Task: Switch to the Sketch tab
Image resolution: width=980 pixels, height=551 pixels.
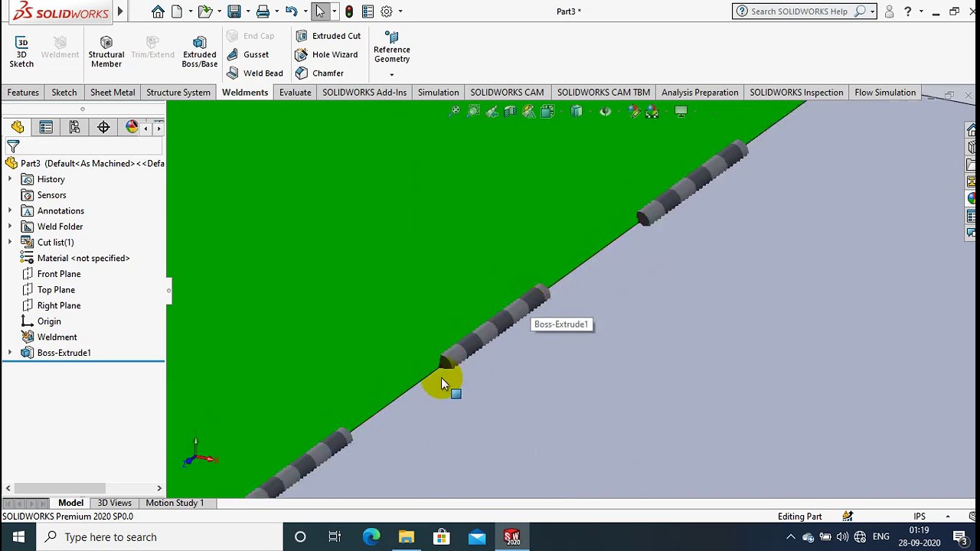Action: 64,93
